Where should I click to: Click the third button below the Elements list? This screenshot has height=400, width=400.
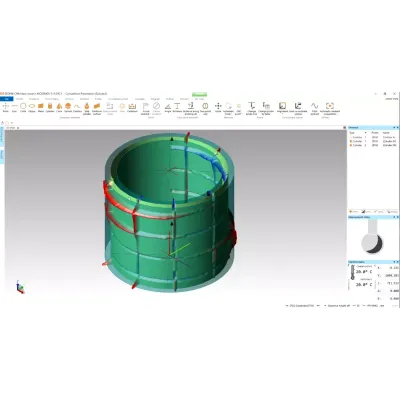pyautogui.click(x=379, y=212)
